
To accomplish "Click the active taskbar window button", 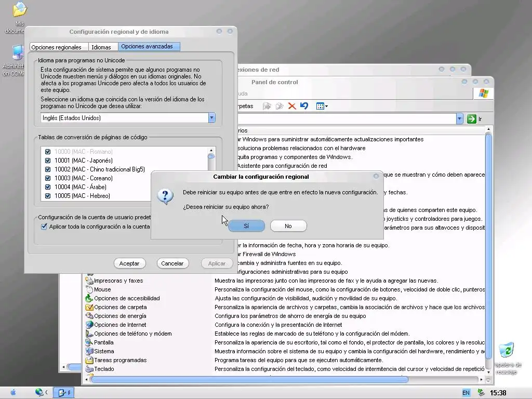I will click(64, 393).
